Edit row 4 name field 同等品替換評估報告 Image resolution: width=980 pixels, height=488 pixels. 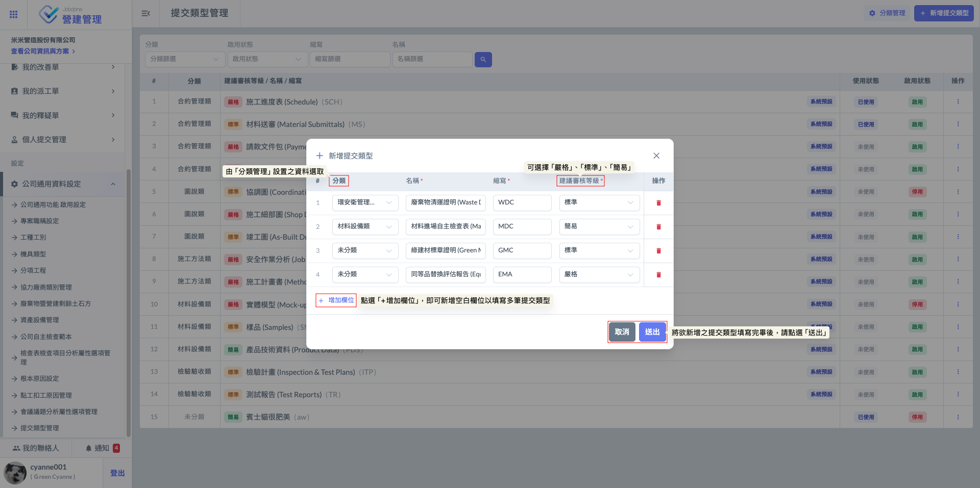(446, 274)
